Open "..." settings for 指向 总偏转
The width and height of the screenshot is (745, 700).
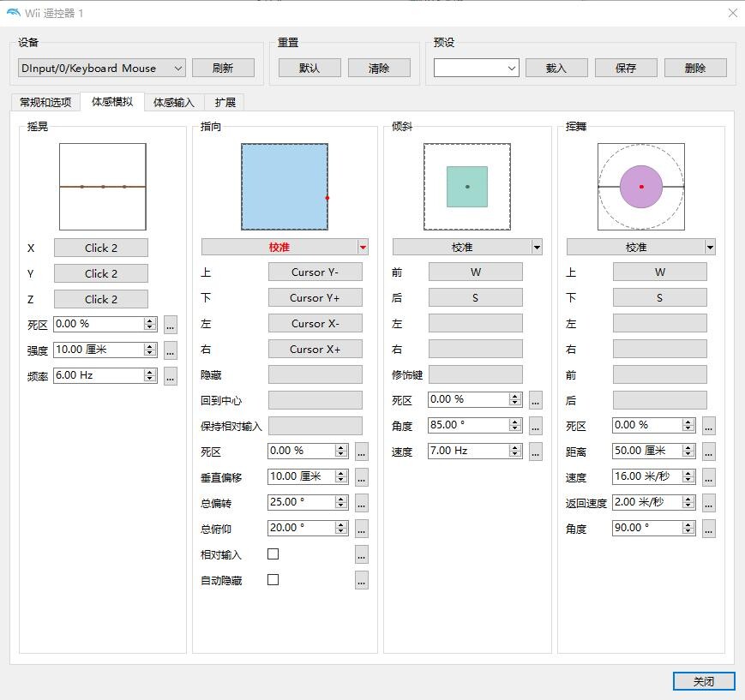coord(362,503)
